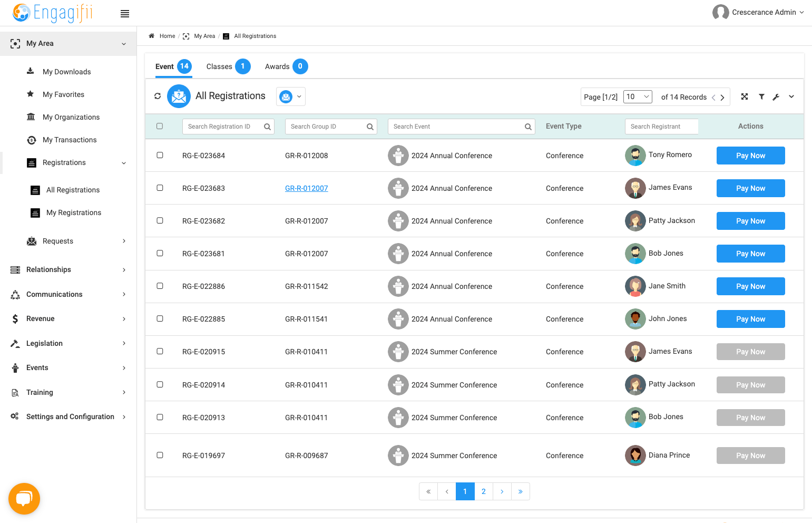The height and width of the screenshot is (523, 812).
Task: Select checkbox for RG-E-023681 row
Action: 160,253
